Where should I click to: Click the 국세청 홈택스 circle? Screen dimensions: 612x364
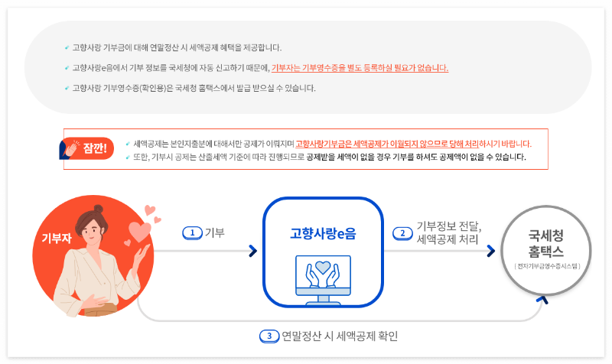point(545,251)
